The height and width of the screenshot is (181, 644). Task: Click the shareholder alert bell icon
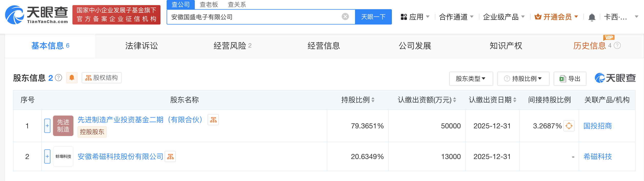72,78
